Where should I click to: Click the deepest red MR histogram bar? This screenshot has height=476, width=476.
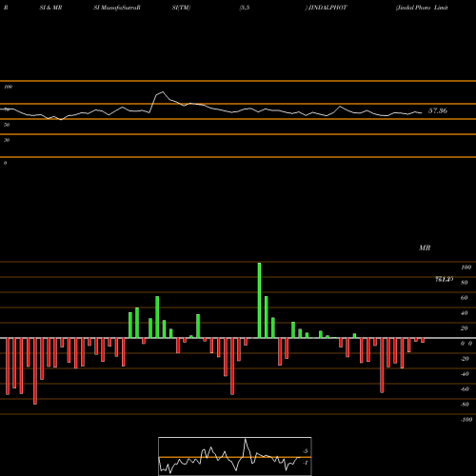(35, 371)
